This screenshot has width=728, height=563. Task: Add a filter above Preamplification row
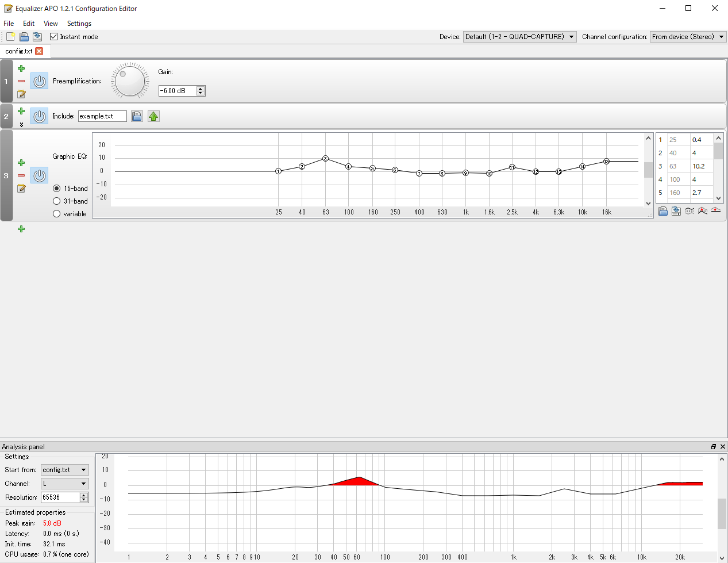tap(21, 68)
